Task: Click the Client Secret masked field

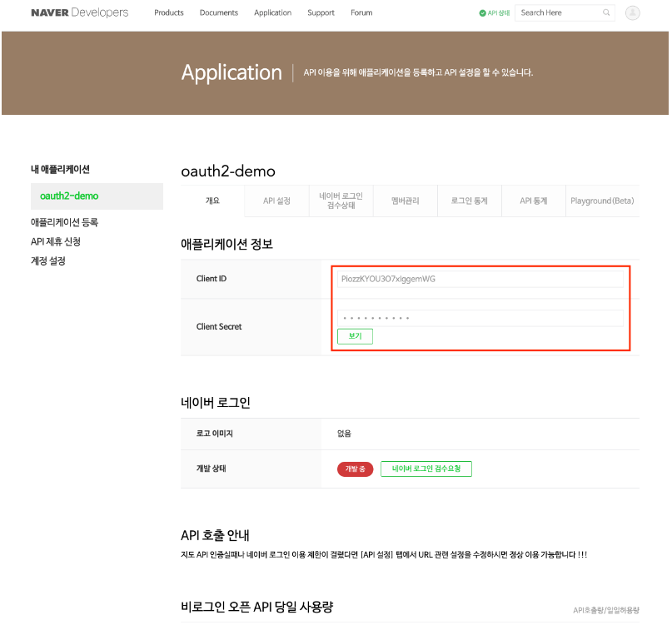Action: click(x=480, y=318)
